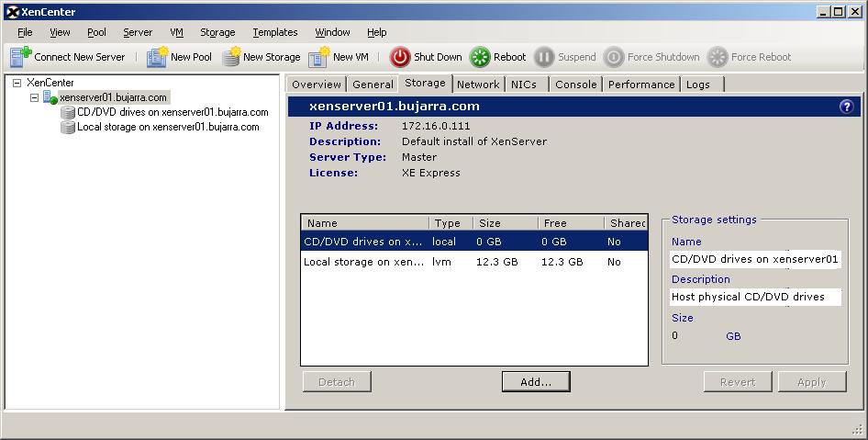Click the Shut Down toolbar label
Viewport: 868px width, 440px height.
[x=438, y=57]
